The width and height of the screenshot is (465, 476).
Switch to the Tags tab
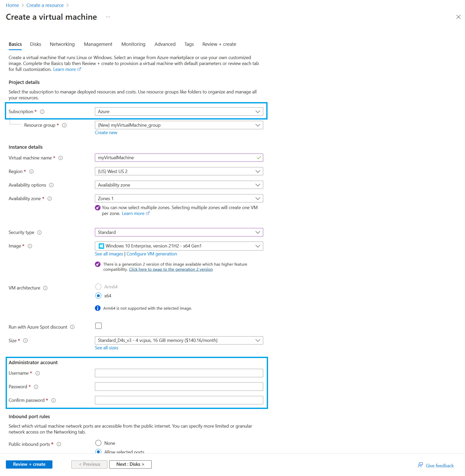189,44
